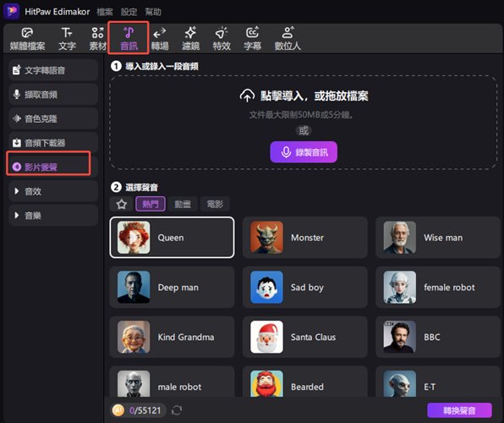
Task: Open the 特效 effects tab
Action: pos(222,39)
